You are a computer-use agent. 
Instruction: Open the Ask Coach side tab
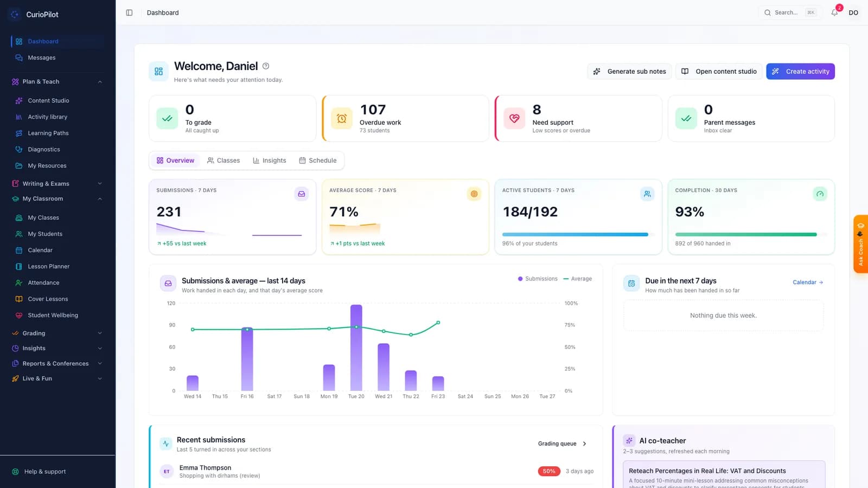860,244
